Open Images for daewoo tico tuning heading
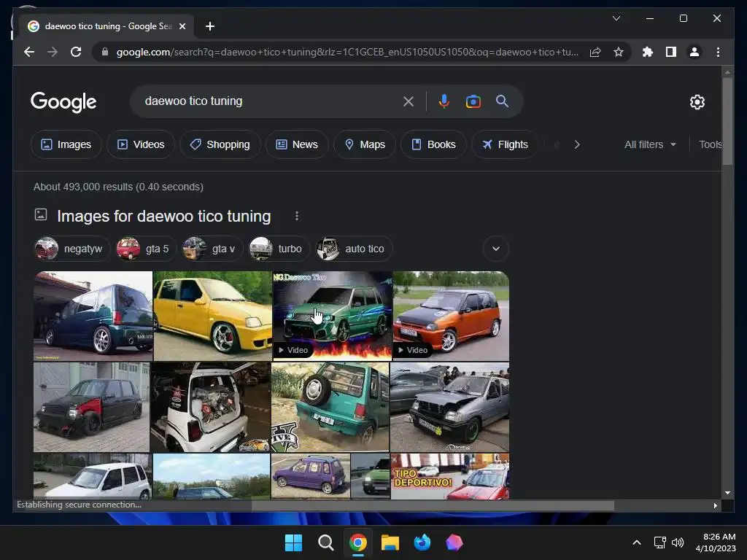 (x=163, y=216)
